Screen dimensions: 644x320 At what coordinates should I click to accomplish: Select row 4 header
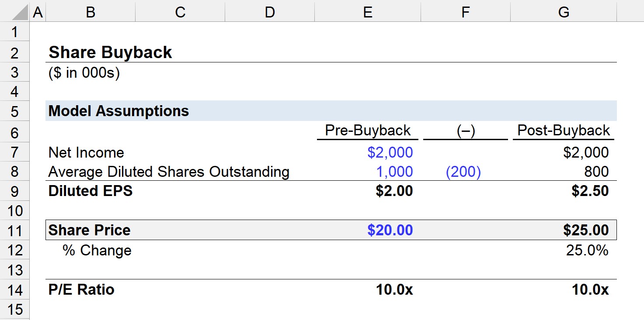(x=15, y=92)
